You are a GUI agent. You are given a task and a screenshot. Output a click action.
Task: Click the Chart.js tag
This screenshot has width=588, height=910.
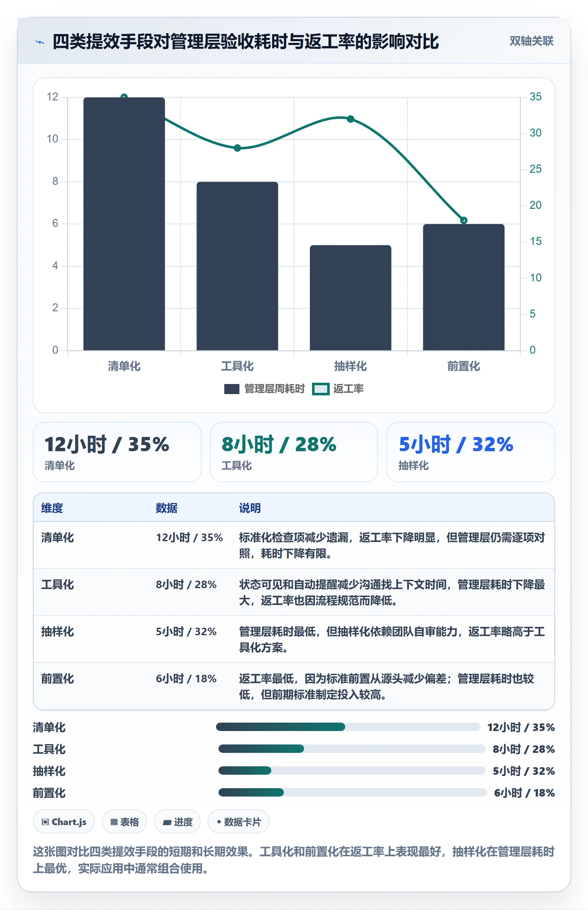click(64, 822)
